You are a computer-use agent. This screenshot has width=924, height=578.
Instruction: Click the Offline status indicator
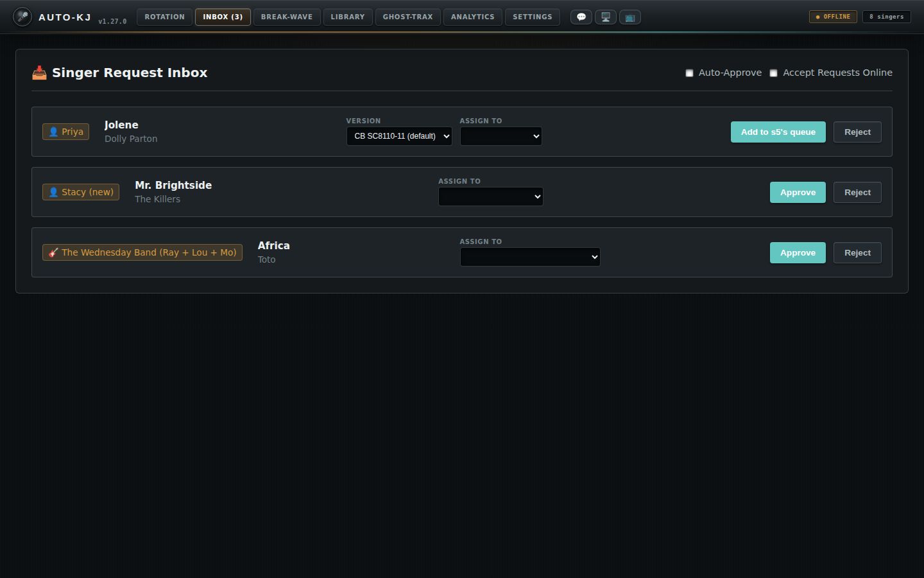(x=833, y=17)
